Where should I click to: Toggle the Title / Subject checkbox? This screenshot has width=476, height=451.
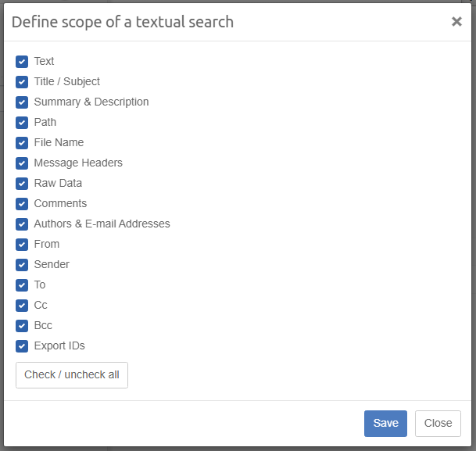pos(22,82)
